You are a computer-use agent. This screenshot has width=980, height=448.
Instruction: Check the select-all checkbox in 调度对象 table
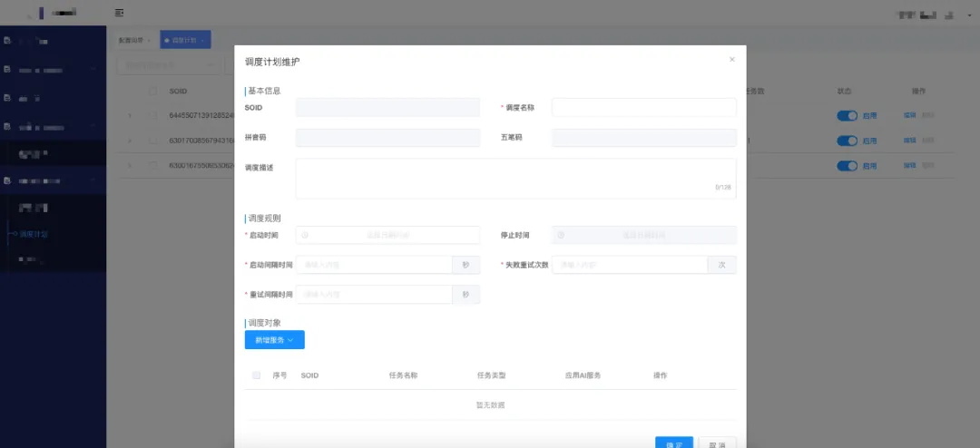[x=256, y=375]
